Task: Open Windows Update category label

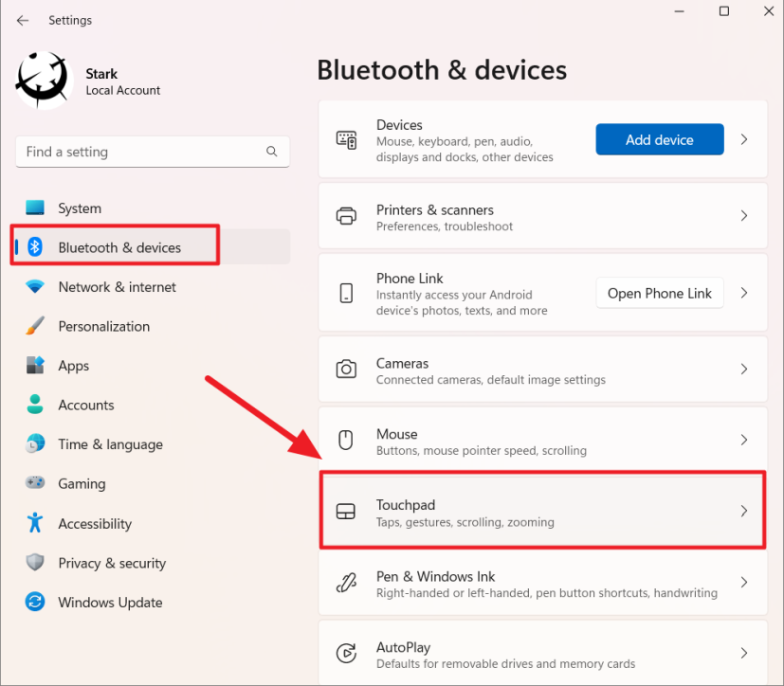Action: point(110,603)
